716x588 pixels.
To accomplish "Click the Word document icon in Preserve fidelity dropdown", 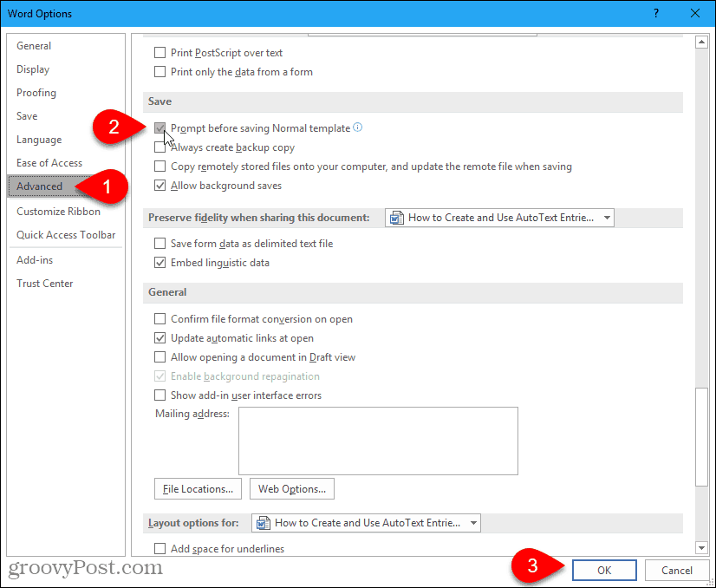I will click(x=396, y=218).
